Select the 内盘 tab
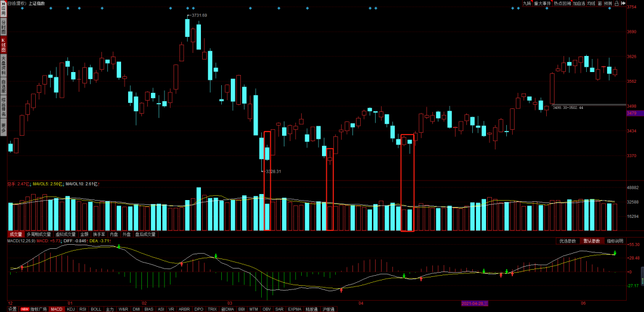This screenshot has width=644, height=312. click(x=114, y=235)
